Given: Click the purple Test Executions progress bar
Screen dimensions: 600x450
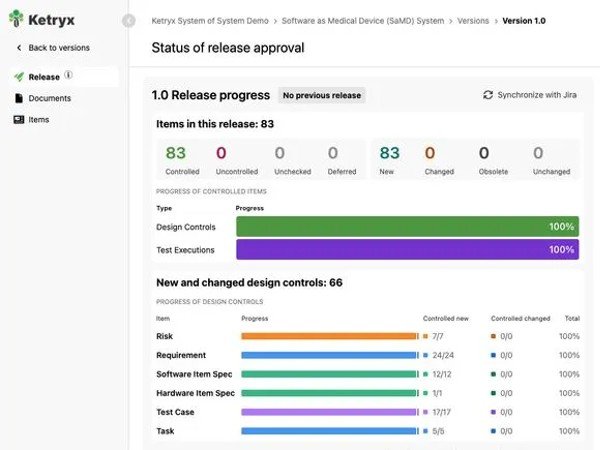Looking at the screenshot, I should [x=407, y=249].
